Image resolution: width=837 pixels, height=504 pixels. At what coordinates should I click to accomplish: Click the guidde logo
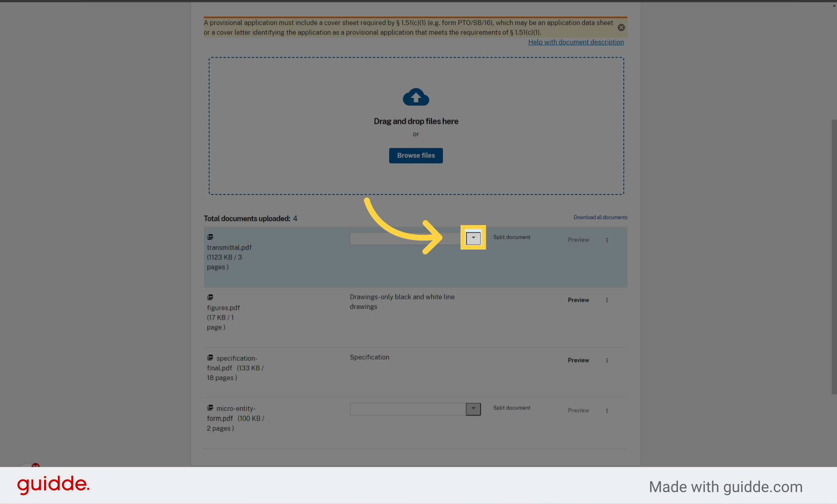coord(53,485)
